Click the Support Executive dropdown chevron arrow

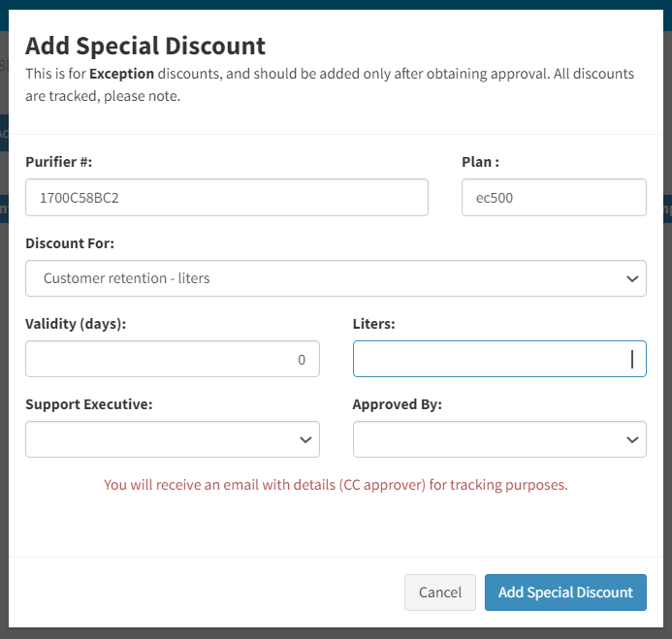click(305, 439)
